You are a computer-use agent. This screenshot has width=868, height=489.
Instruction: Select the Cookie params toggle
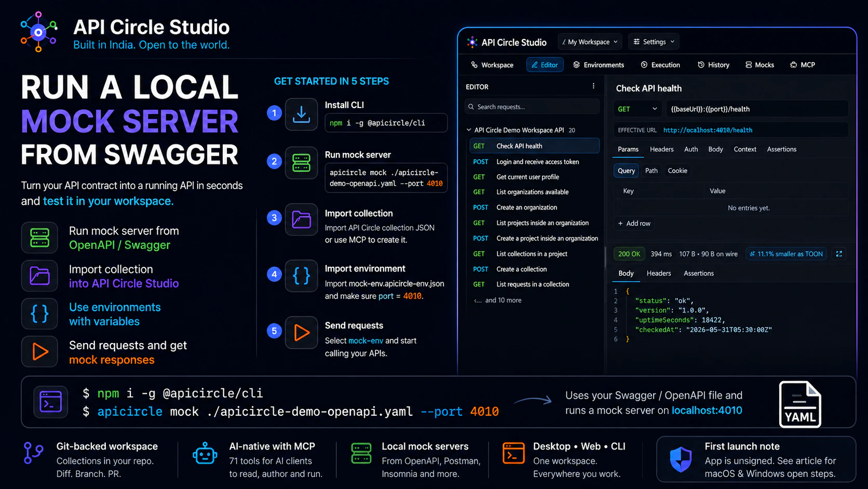(x=677, y=170)
